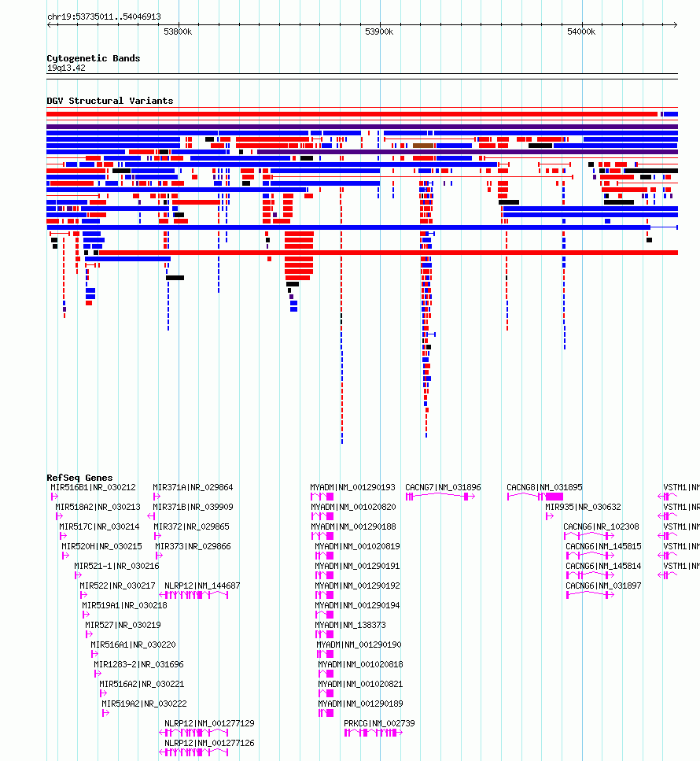
Task: Select the MYADM|NM_138373 label
Action: click(x=350, y=625)
